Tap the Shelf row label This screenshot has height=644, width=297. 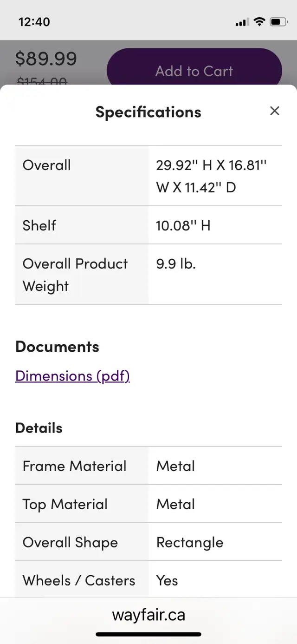coord(39,225)
